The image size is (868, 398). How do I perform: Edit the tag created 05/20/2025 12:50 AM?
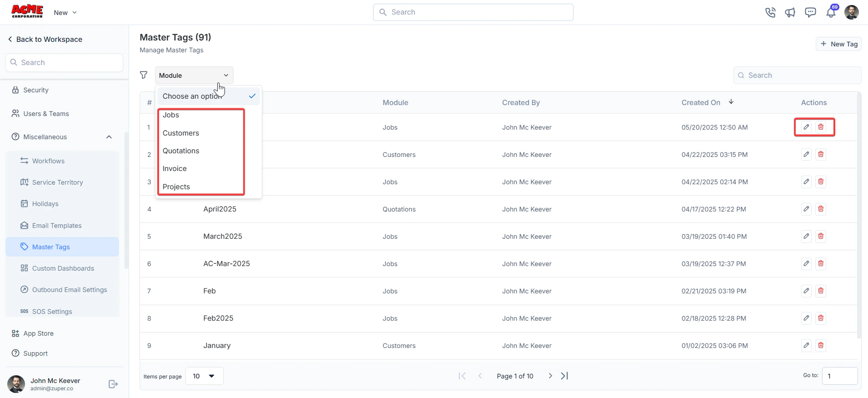coord(806,127)
